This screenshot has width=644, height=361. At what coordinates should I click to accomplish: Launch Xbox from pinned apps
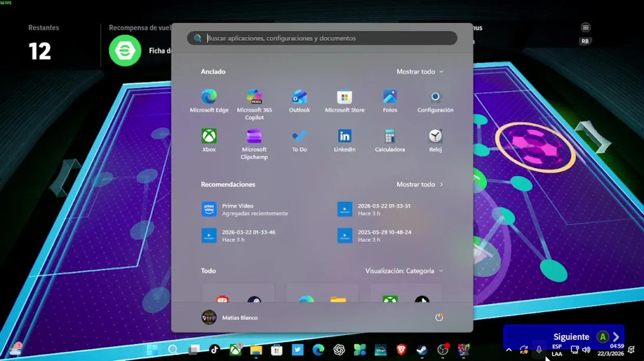click(209, 140)
